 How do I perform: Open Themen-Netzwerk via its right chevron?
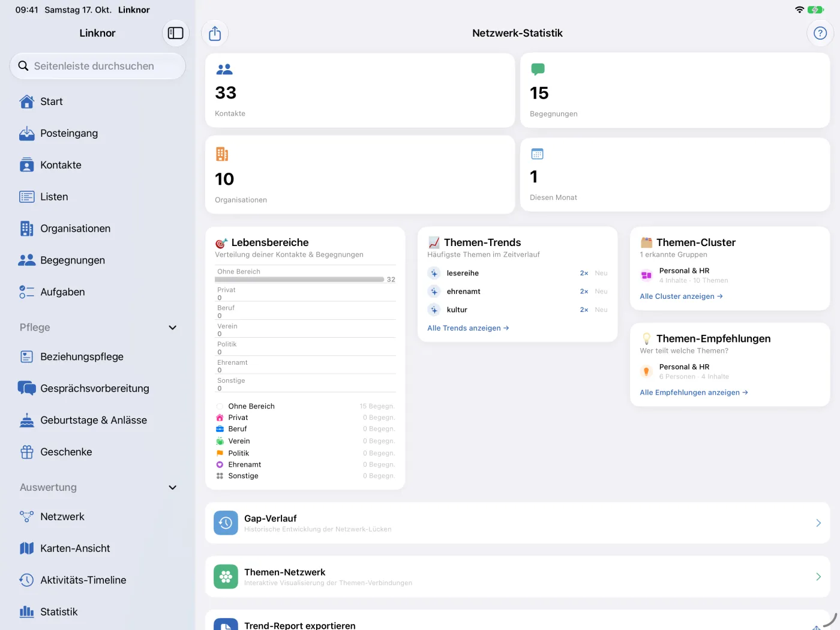pos(818,577)
